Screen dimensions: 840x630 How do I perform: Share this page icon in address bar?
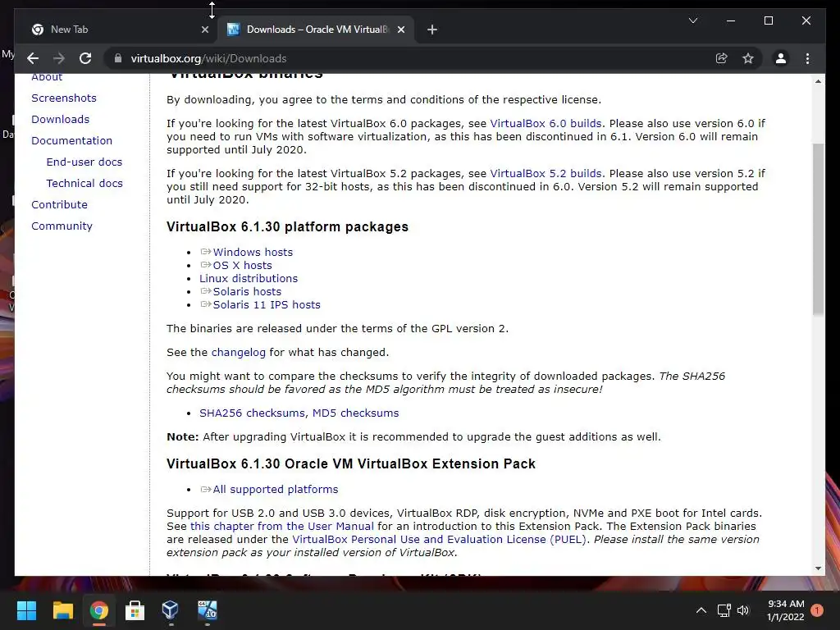722,58
